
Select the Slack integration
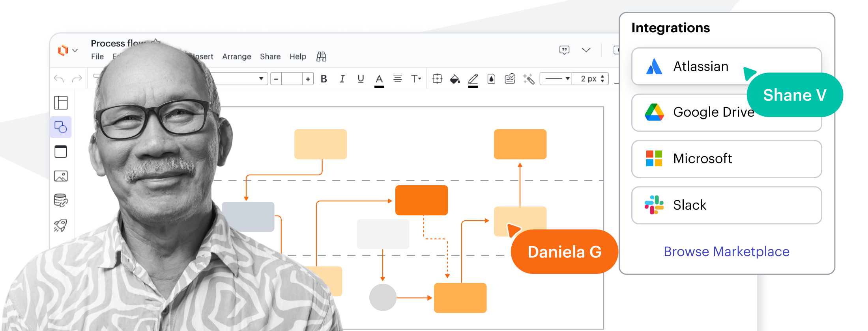726,205
